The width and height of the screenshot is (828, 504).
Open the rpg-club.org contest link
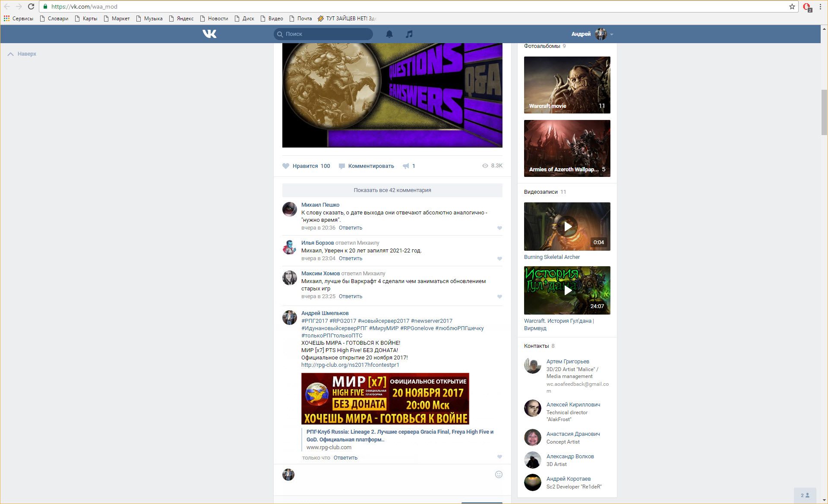tap(350, 365)
